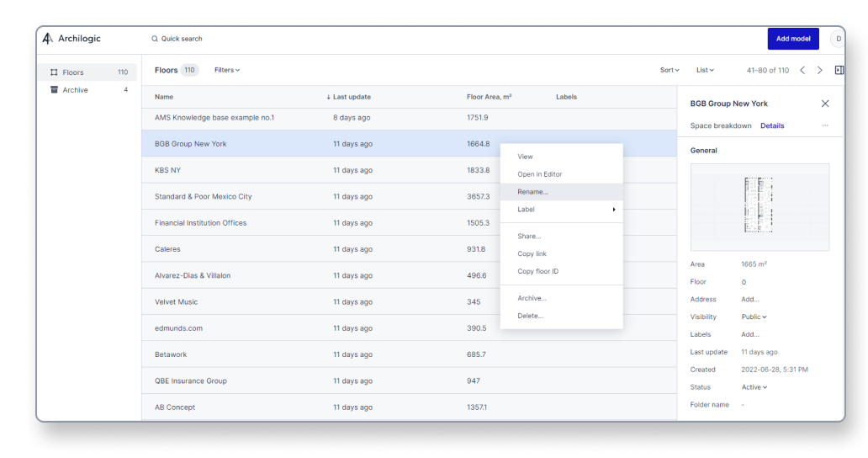Expand the Label submenu arrow
The image size is (868, 458).
click(x=613, y=210)
